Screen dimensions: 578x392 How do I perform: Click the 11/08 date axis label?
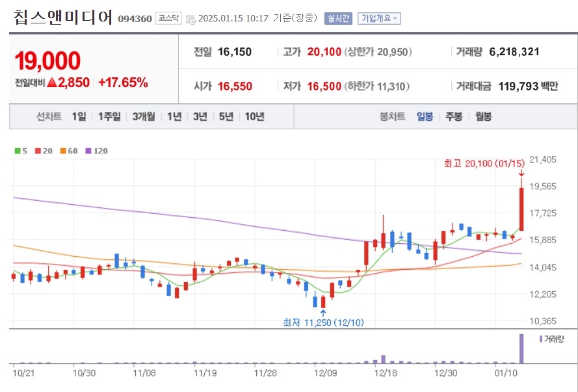pos(144,373)
